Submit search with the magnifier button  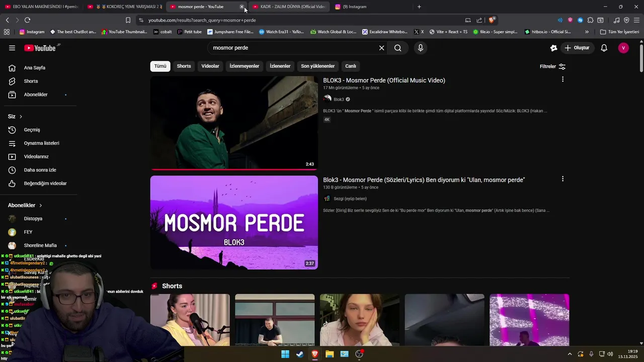click(398, 48)
